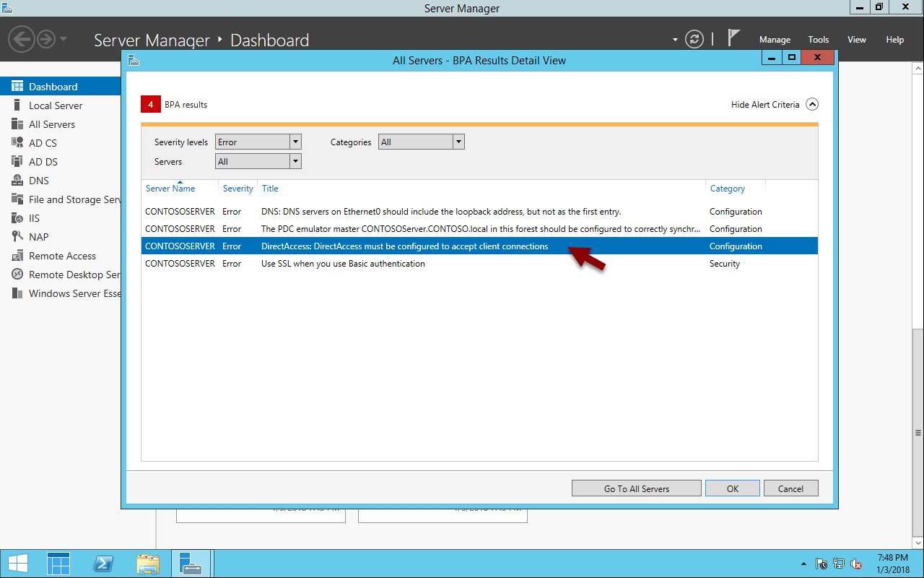Open the Help menu
Image resolution: width=924 pixels, height=578 pixels.
point(895,40)
